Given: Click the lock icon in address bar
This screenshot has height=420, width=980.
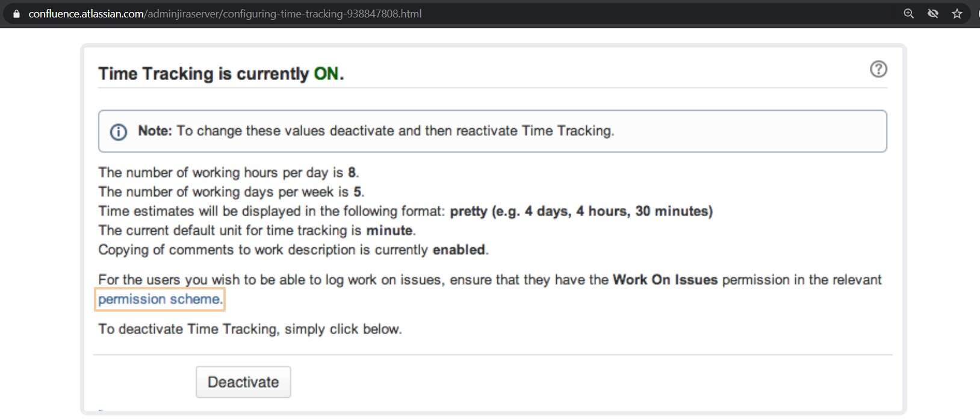Looking at the screenshot, I should tap(16, 14).
